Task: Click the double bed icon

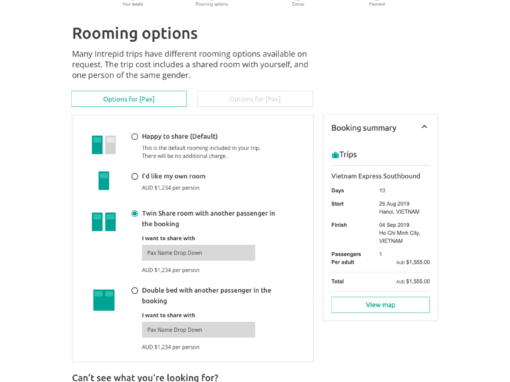Action: tap(104, 300)
